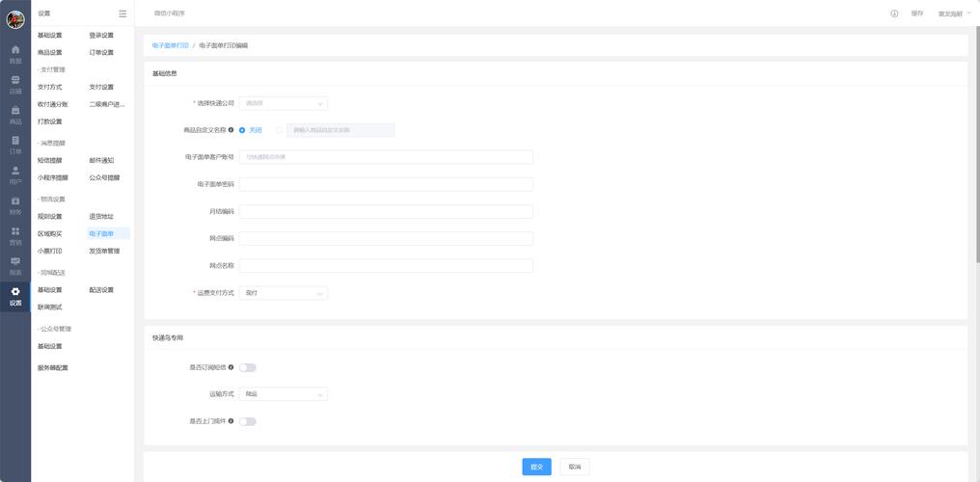Select the 关闭 radio for 商品自定义名称
The height and width of the screenshot is (482, 980).
(242, 130)
